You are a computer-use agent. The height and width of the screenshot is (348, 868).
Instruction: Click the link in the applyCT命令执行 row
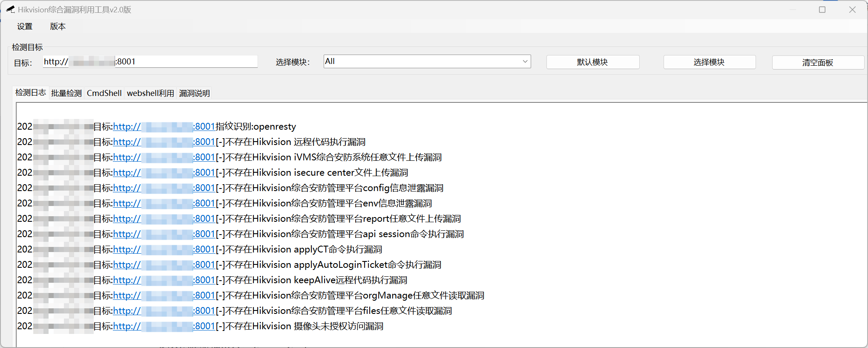(x=164, y=249)
